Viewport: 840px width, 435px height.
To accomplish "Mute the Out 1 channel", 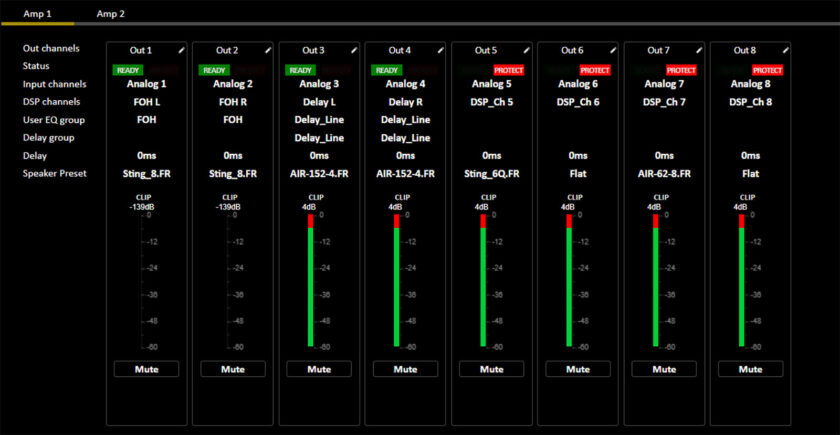I will point(146,369).
